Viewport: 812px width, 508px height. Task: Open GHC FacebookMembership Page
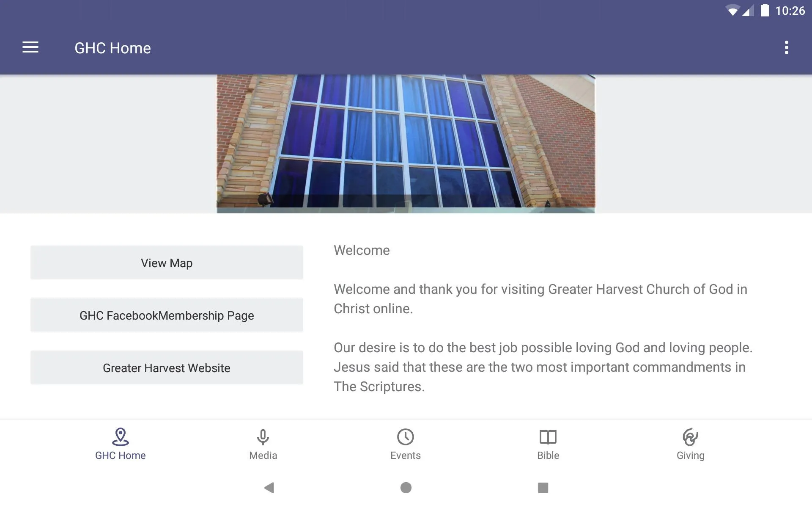[167, 315]
